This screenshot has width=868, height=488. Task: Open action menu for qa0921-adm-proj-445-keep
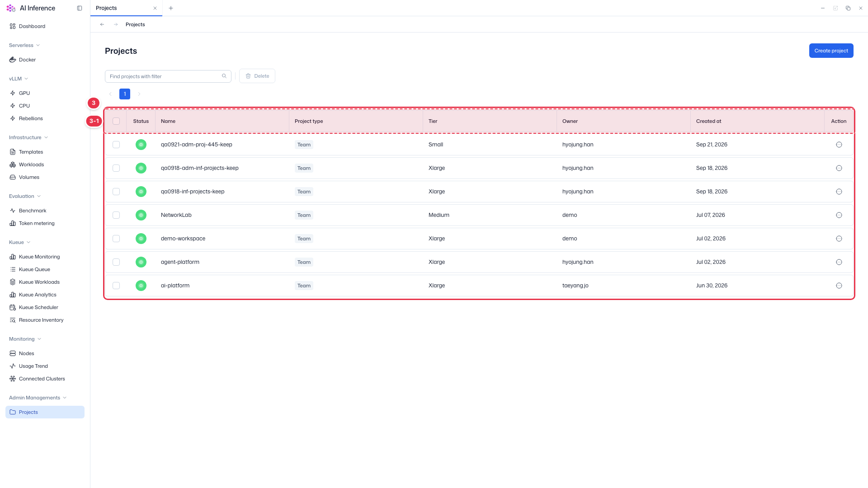click(839, 145)
